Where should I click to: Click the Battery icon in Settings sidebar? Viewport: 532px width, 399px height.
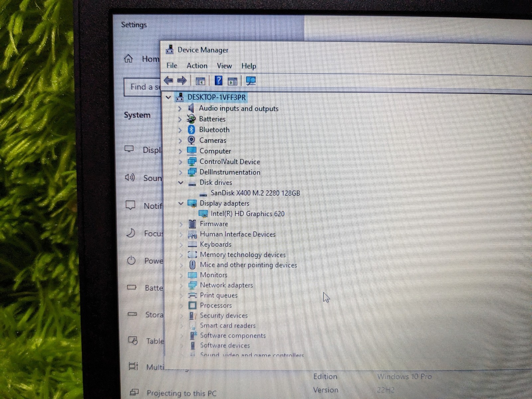click(132, 287)
